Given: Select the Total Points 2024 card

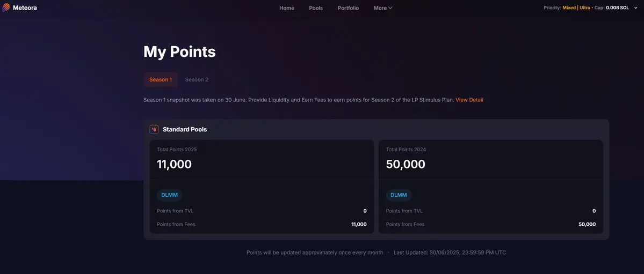Looking at the screenshot, I should (491, 187).
